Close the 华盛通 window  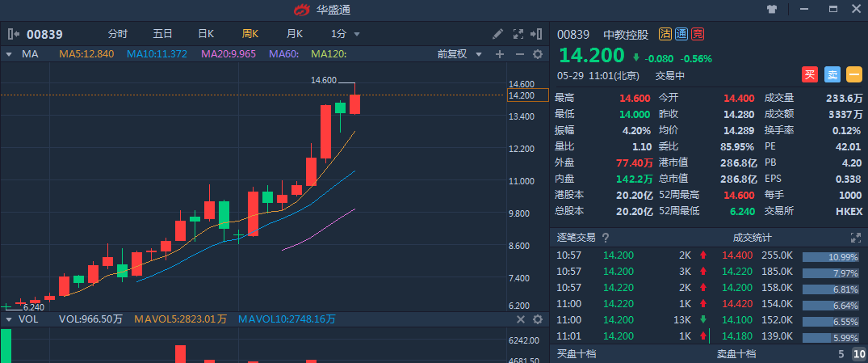click(855, 9)
